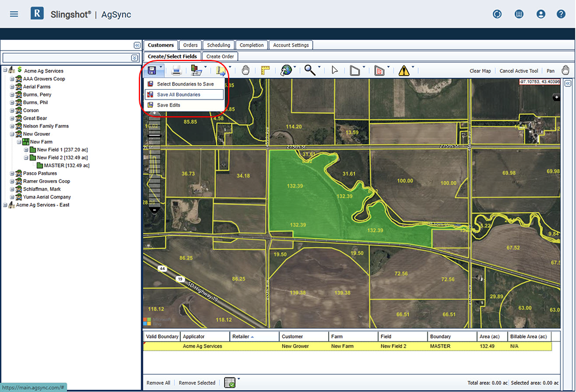Open the dropdown arrow beside the Save icon

pos(161,67)
